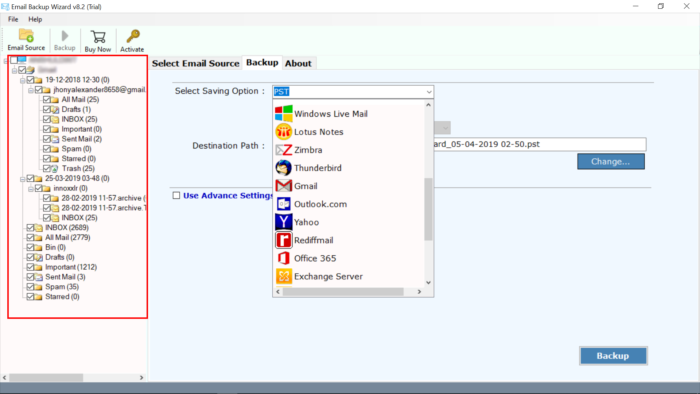Open the File menu
This screenshot has width=700, height=394.
(x=13, y=19)
